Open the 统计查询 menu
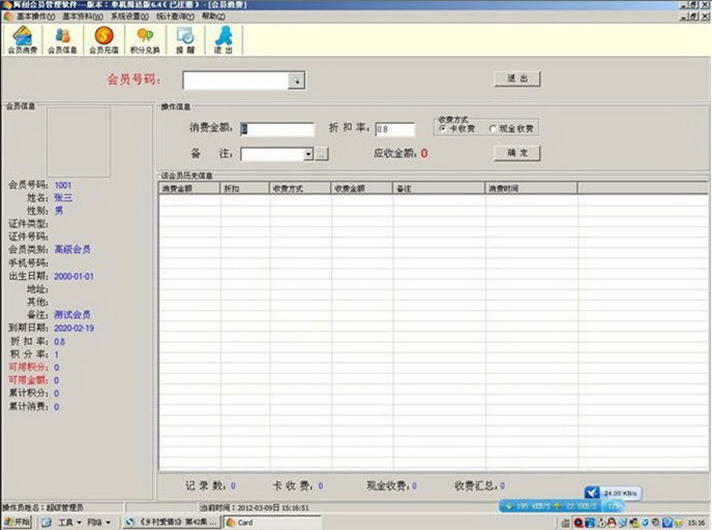 point(175,16)
